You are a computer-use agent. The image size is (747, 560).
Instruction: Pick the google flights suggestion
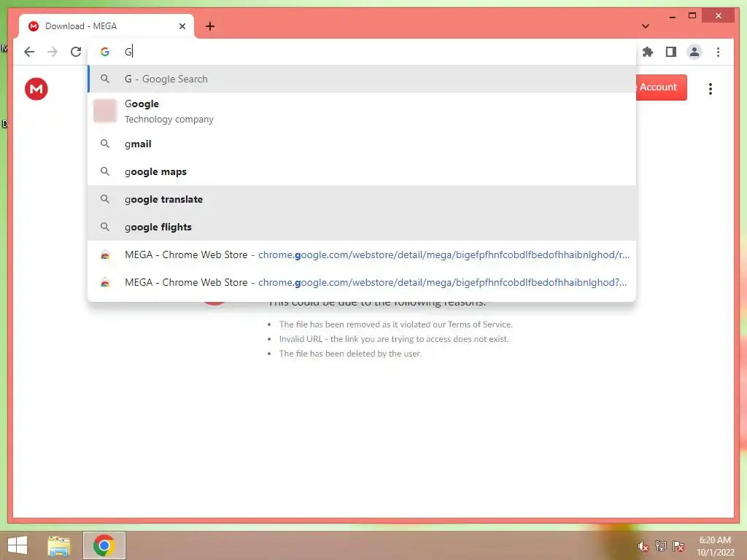pos(362,227)
